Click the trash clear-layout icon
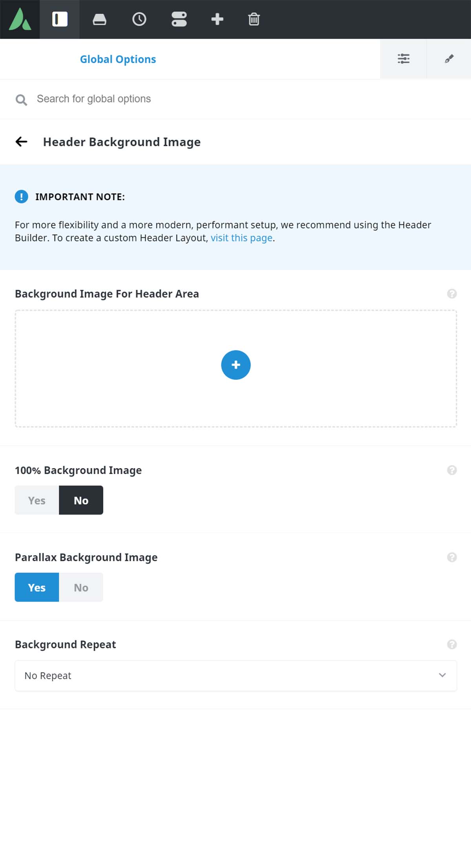 coord(254,19)
